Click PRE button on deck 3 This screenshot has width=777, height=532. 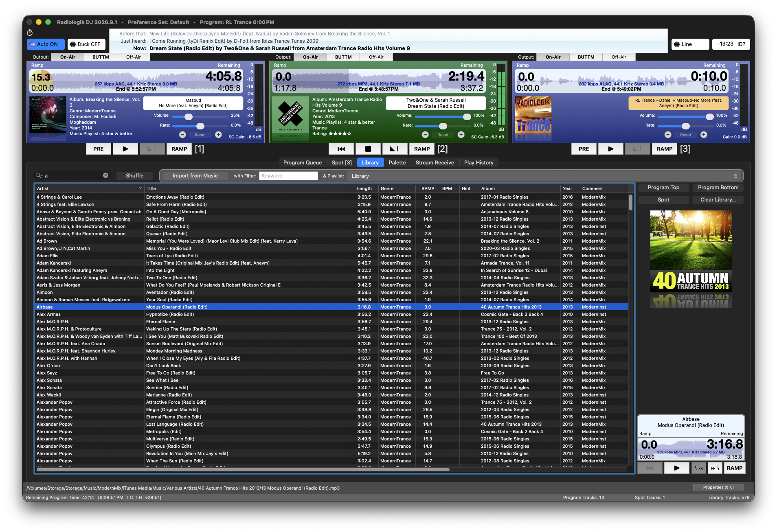coord(584,149)
